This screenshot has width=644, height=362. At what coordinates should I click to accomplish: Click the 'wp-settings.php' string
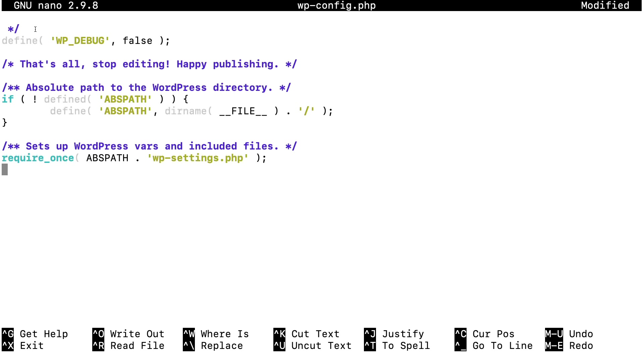point(198,158)
